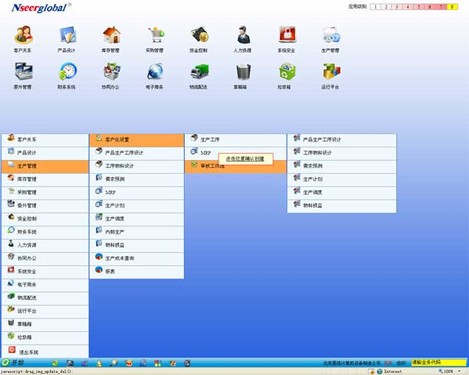Viewport: 469px width, 375px height.
Task: Select 生产管理 in the start menu
Action: coord(45,166)
